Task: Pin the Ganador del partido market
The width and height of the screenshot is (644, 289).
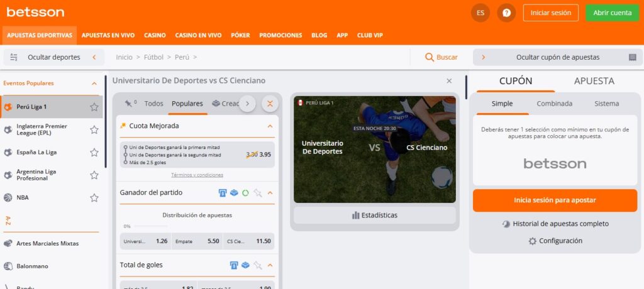Action: pyautogui.click(x=257, y=193)
